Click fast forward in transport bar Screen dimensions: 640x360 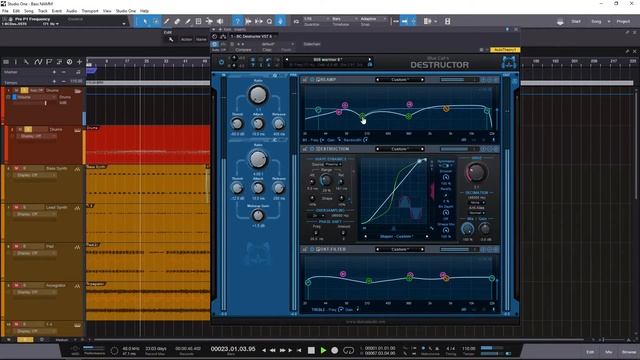coord(282,350)
